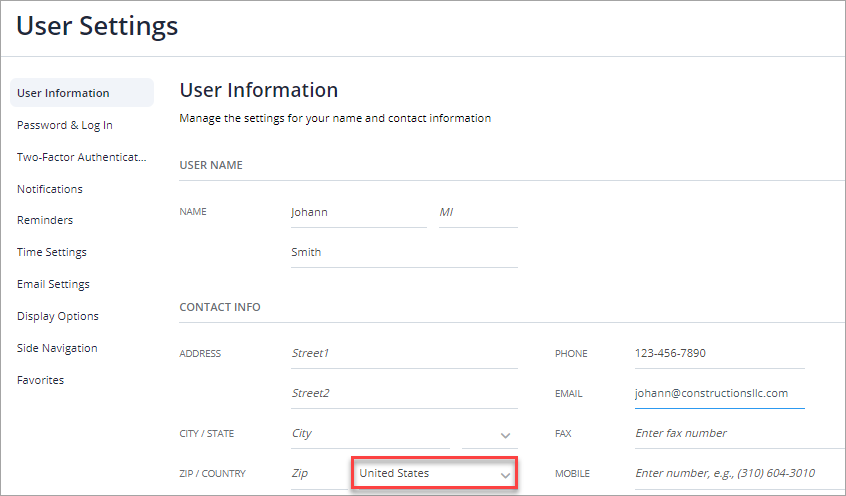Click the first name field containing Johann

(357, 212)
